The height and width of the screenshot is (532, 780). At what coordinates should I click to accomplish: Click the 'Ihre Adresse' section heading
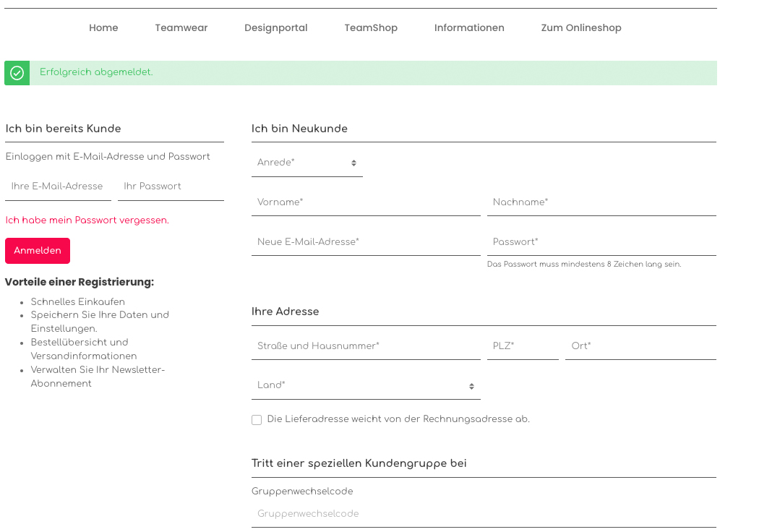pos(285,312)
